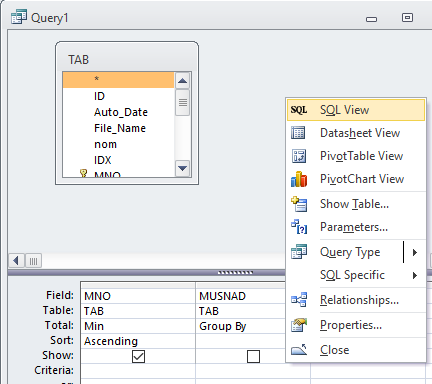Click the Query Type icon
Image resolution: width=432 pixels, height=384 pixels.
(299, 252)
